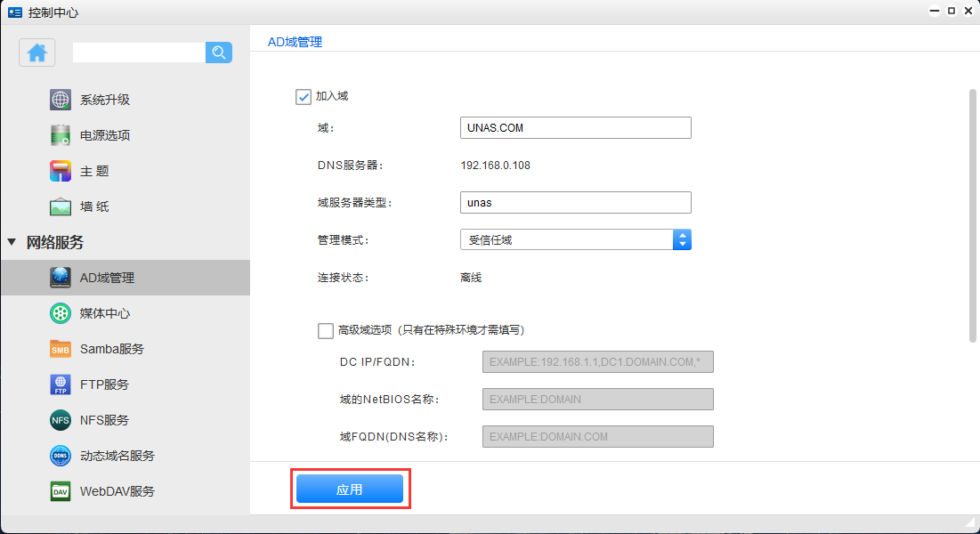Select 动态域名服务 in sidebar

tap(117, 456)
